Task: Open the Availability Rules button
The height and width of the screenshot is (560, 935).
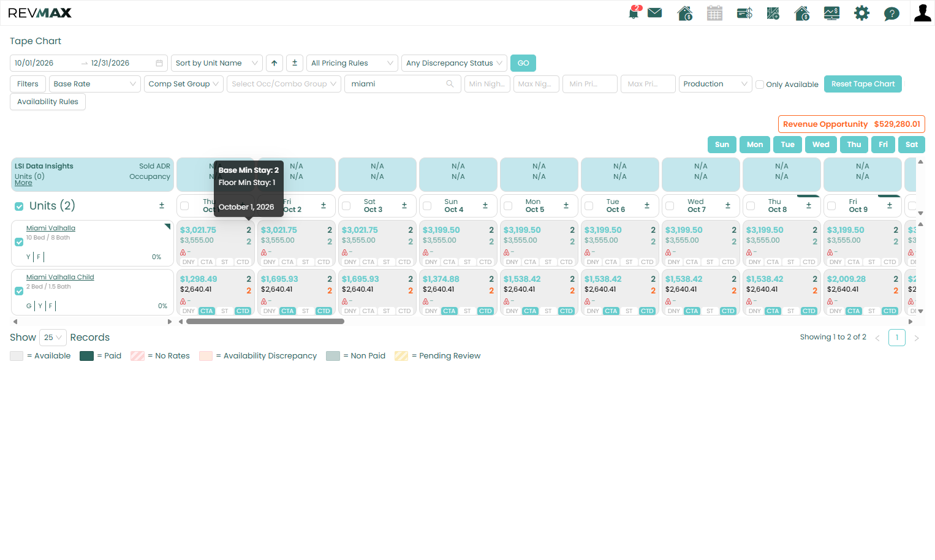Action: click(48, 102)
